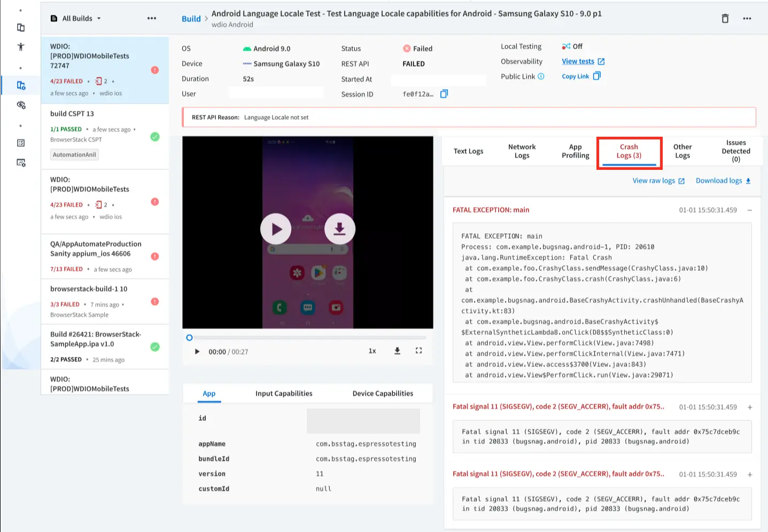This screenshot has height=532, width=768.
Task: Open the All Builds dropdown
Action: click(76, 18)
